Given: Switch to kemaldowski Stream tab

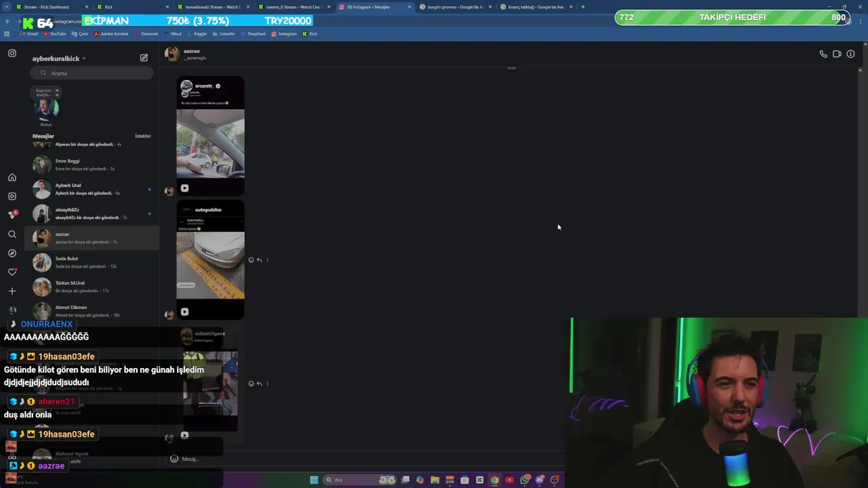Looking at the screenshot, I should (x=213, y=7).
